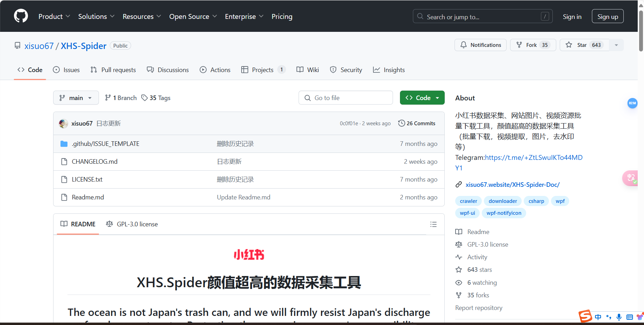Click inside the Go to file search box
Viewport: 644px width, 325px height.
pos(345,98)
